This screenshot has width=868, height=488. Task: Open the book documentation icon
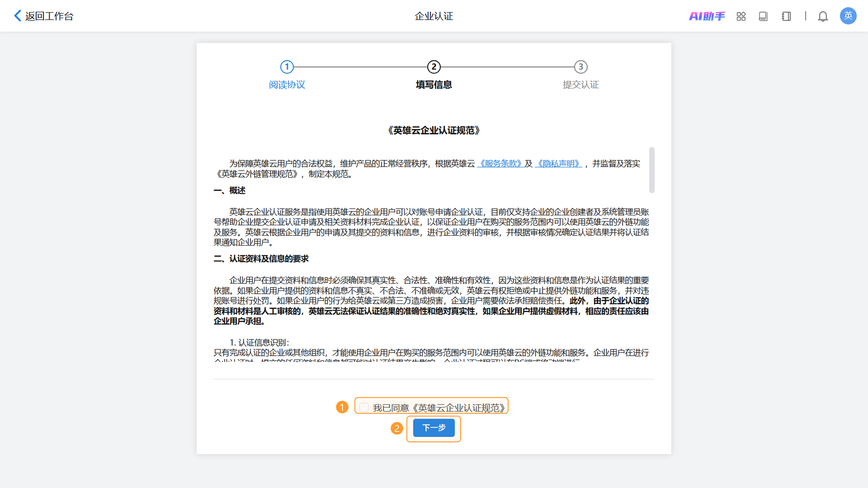(x=763, y=16)
